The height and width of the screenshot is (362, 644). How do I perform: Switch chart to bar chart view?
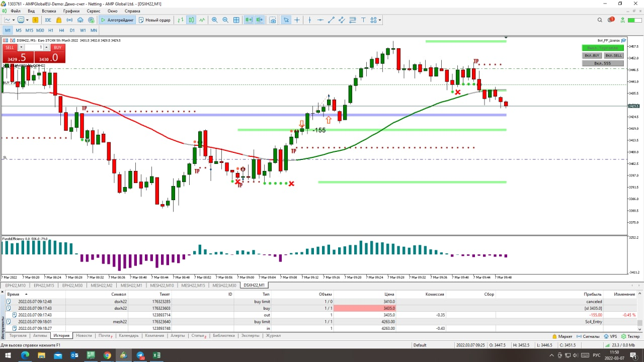point(181,20)
